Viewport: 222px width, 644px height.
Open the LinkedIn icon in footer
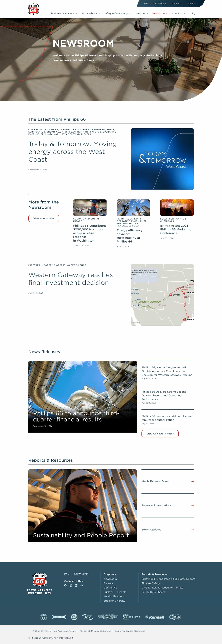click(76, 586)
